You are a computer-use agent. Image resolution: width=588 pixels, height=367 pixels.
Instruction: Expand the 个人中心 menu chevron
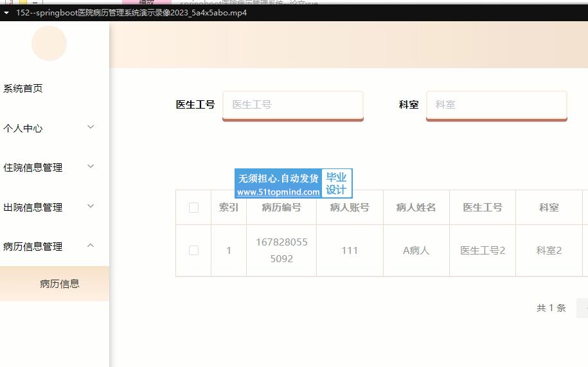pos(91,128)
